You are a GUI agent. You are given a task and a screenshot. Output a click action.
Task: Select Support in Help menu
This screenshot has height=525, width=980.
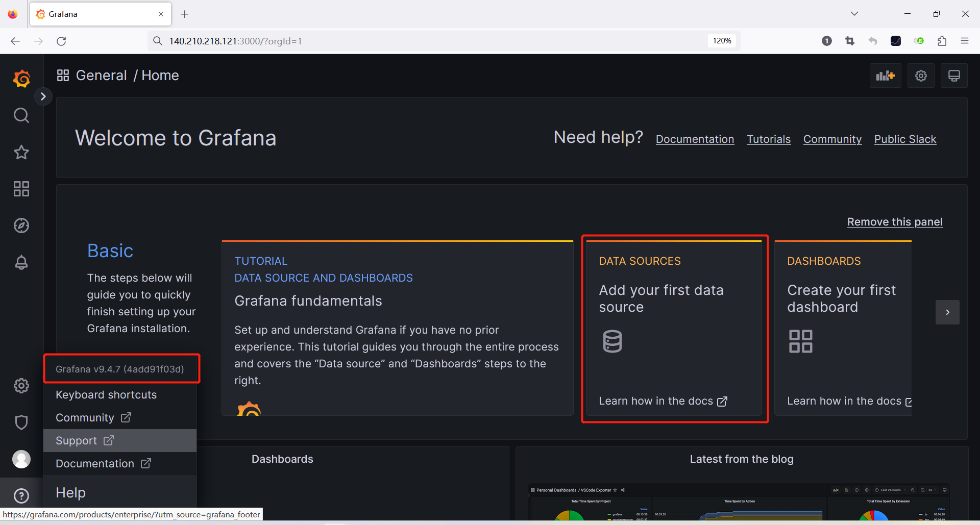pos(77,441)
